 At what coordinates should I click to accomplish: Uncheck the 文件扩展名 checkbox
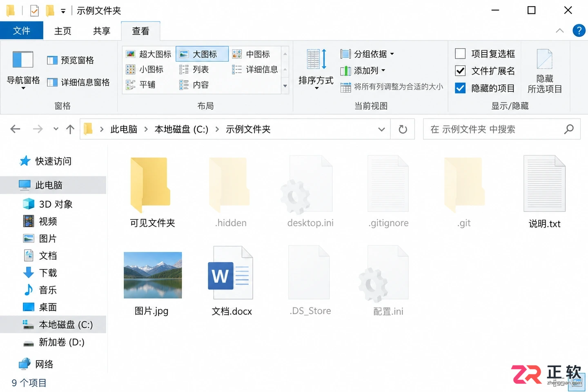coord(460,71)
